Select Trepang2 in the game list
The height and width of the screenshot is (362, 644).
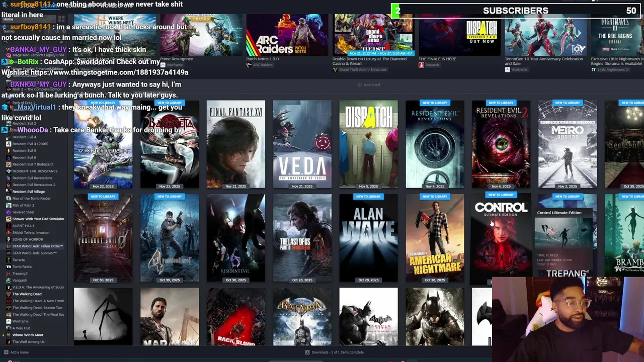(x=20, y=274)
